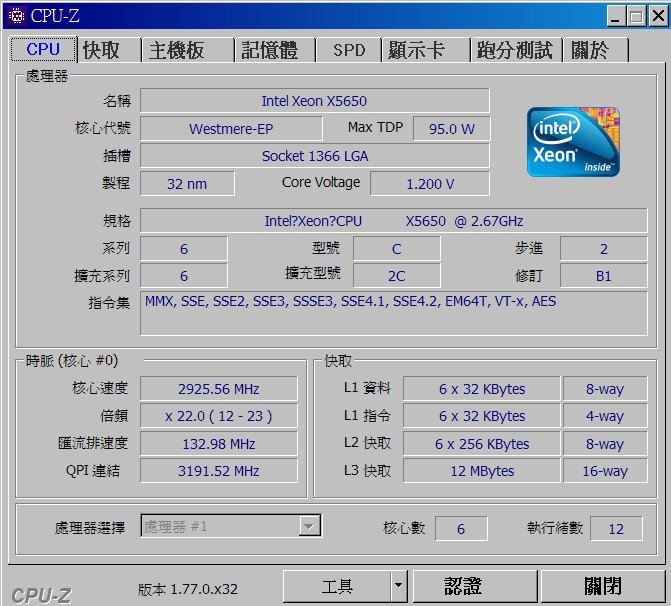Click the 步進 value 2
Screen dimensions: 671x606
603,249
